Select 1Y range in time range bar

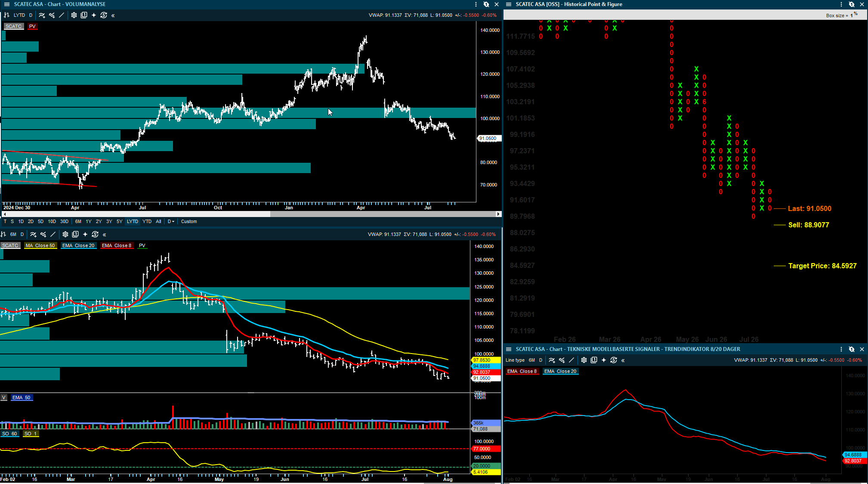click(x=89, y=221)
